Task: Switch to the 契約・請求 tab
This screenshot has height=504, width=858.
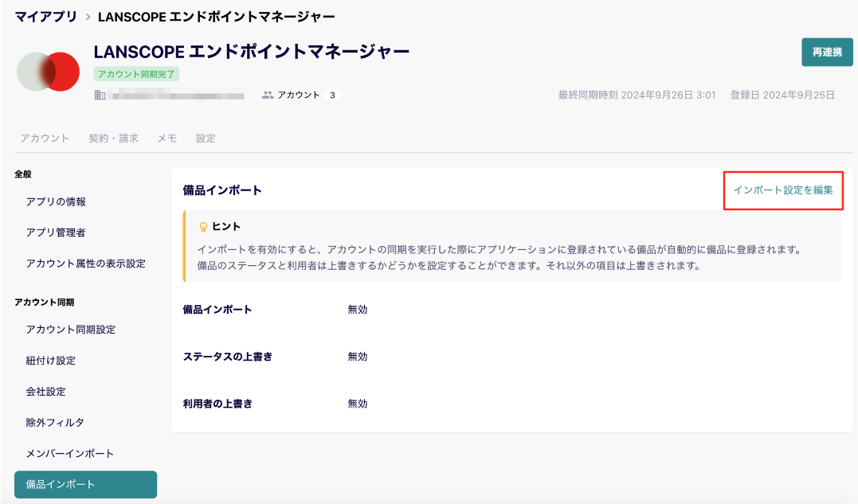Action: pyautogui.click(x=113, y=139)
